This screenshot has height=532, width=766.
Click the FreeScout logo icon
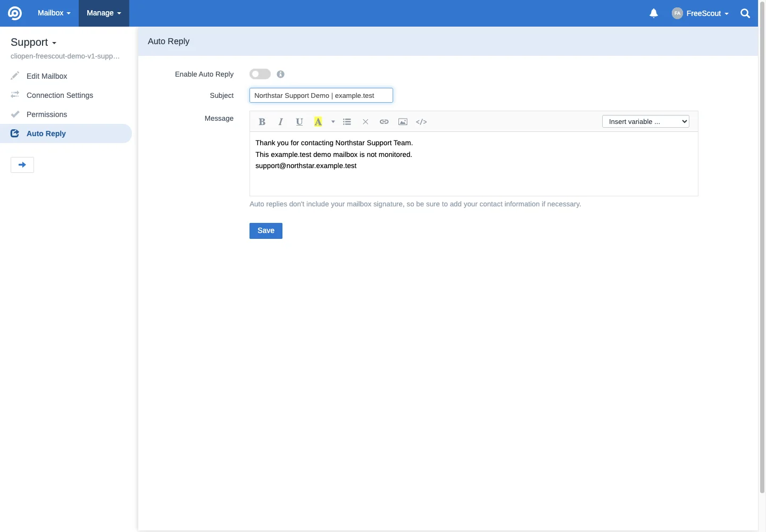pyautogui.click(x=15, y=13)
